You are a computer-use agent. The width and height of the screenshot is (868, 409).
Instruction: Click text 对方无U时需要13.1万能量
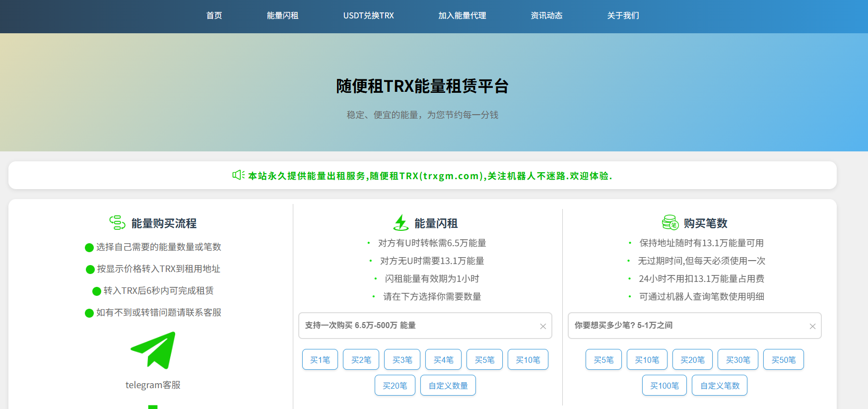(432, 261)
